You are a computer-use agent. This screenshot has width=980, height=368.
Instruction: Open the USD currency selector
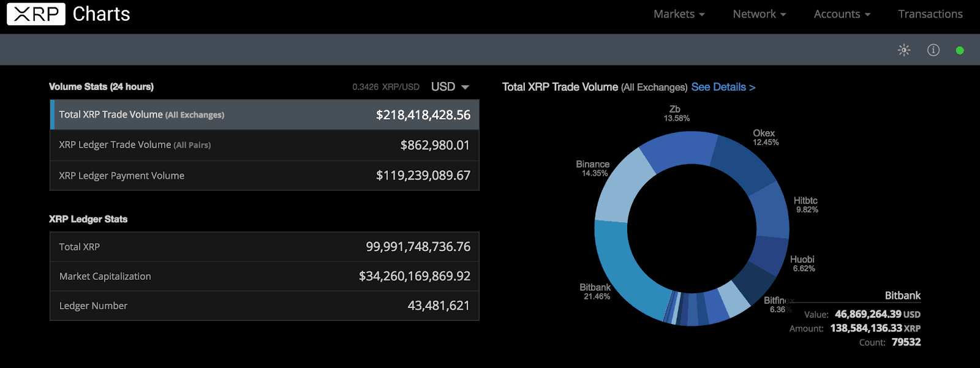coord(450,87)
